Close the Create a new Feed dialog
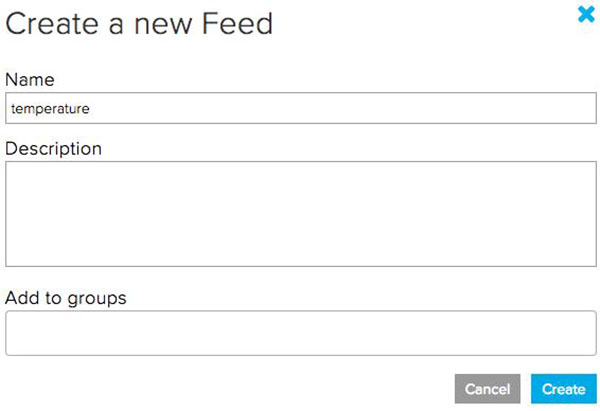The width and height of the screenshot is (600, 411). [586, 14]
